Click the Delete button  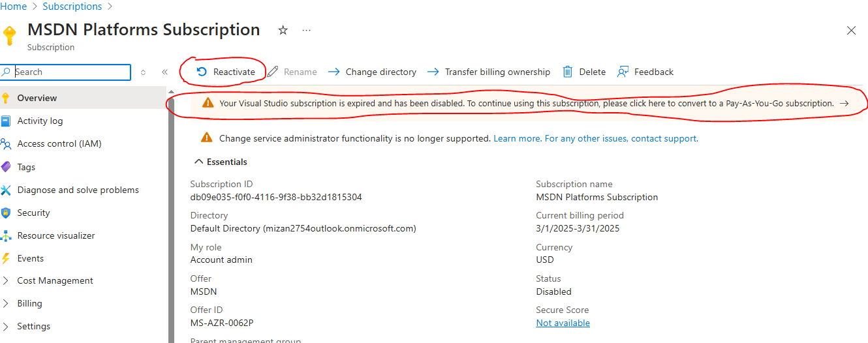click(x=584, y=72)
